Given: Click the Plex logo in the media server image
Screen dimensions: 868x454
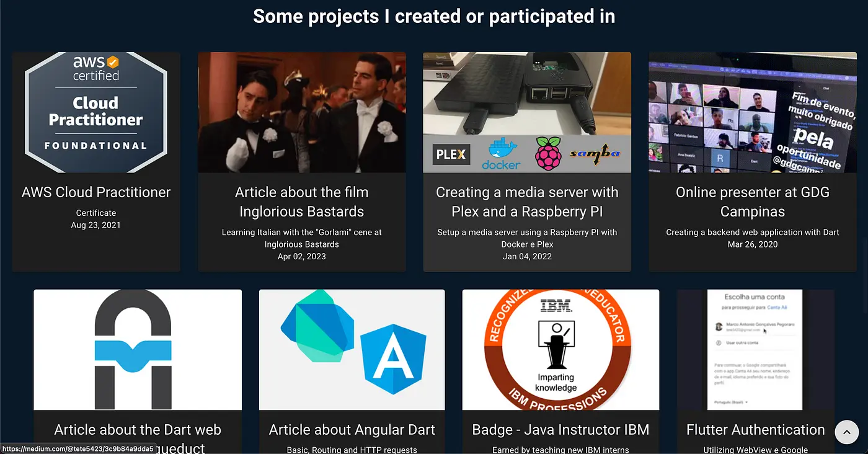Looking at the screenshot, I should click(x=451, y=154).
